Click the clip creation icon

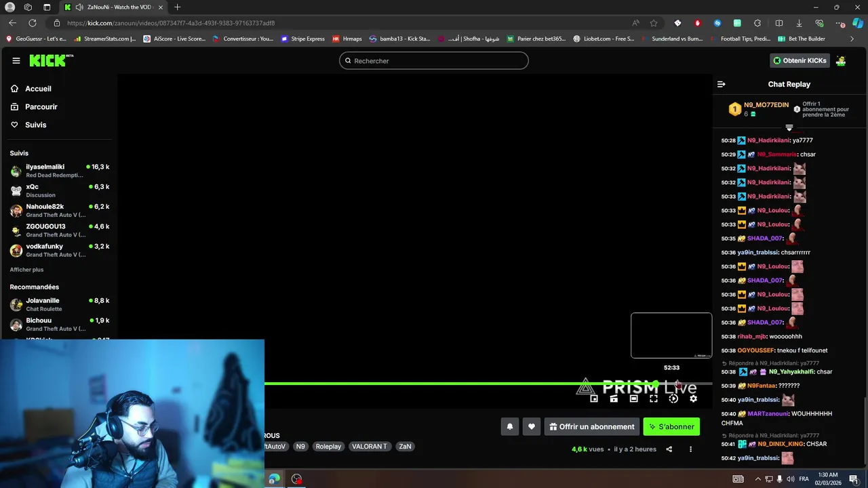614,399
